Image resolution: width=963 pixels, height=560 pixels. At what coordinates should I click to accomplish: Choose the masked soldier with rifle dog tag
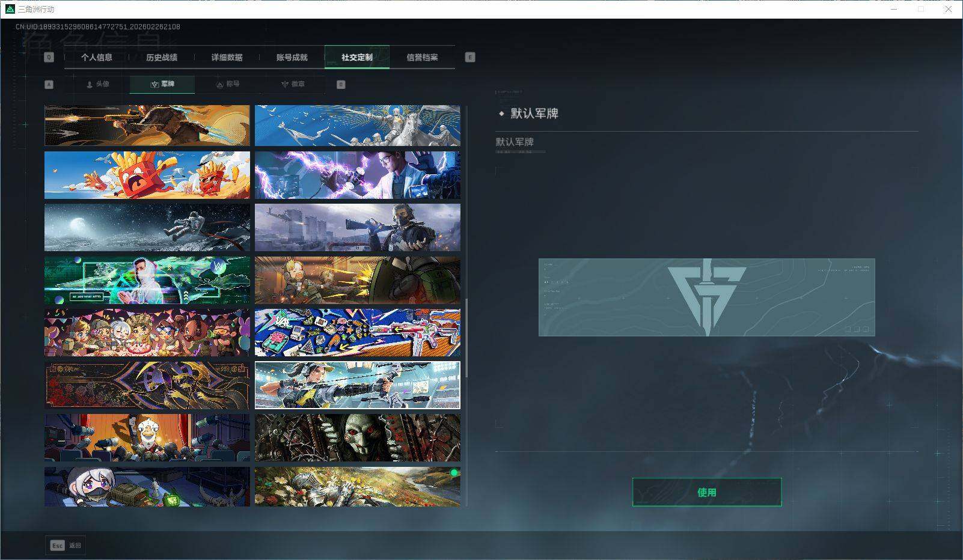[x=358, y=227]
